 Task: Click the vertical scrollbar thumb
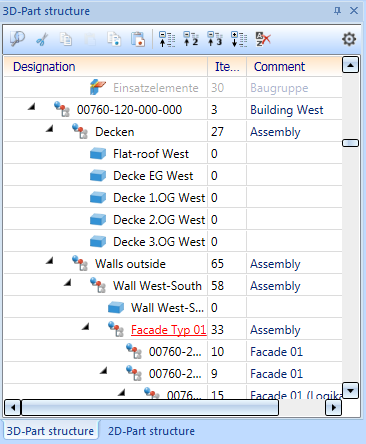pos(350,143)
